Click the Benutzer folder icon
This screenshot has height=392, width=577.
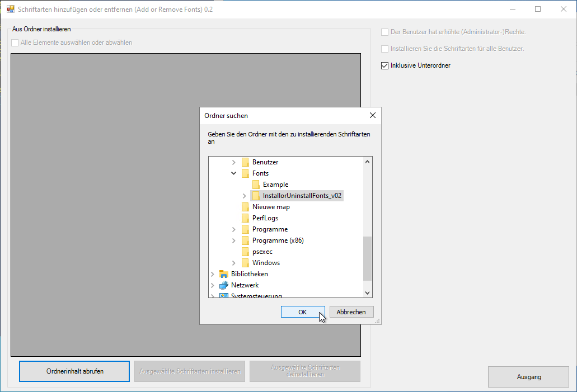point(245,162)
